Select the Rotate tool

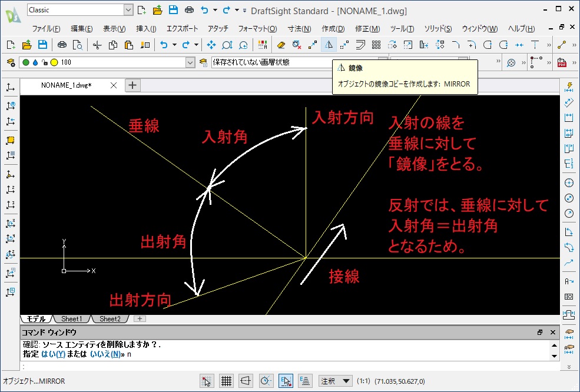(392, 45)
